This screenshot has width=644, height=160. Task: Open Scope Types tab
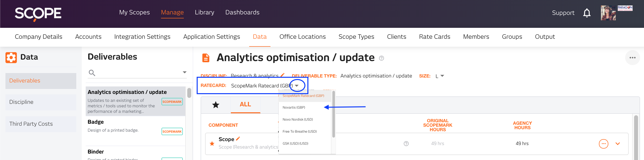point(356,37)
